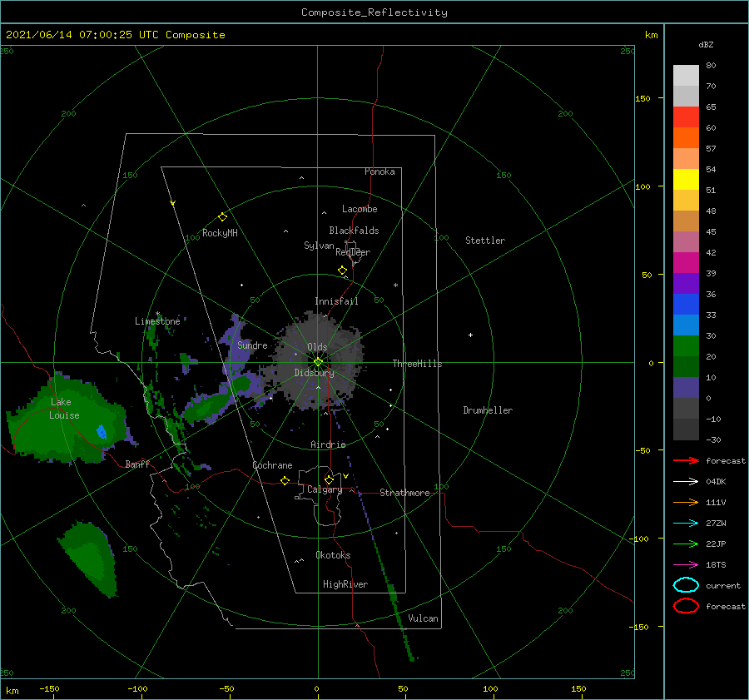
Task: Select the 80 dBZ light gray swatch
Action: (x=686, y=75)
